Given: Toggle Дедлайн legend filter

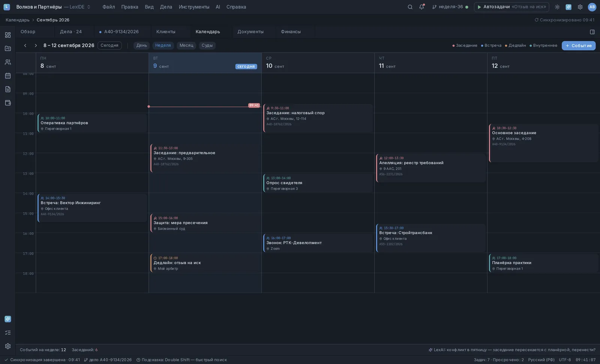Looking at the screenshot, I should pyautogui.click(x=516, y=45).
